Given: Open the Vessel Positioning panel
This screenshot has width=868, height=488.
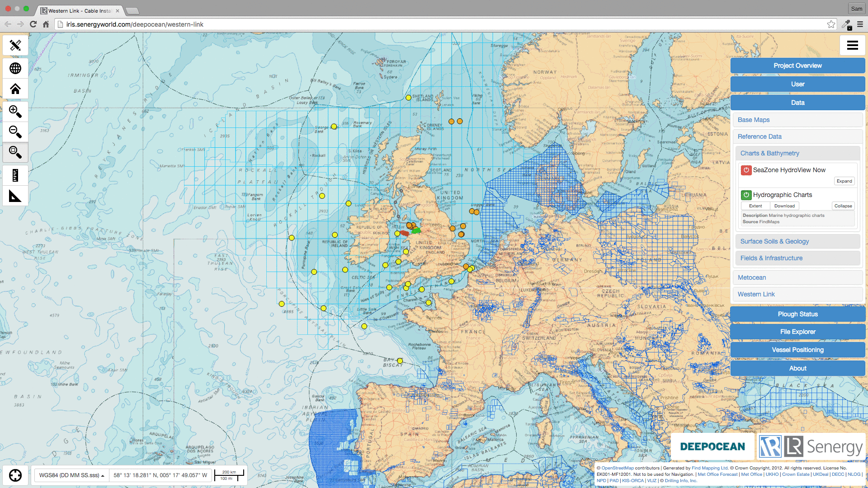Looking at the screenshot, I should 798,350.
